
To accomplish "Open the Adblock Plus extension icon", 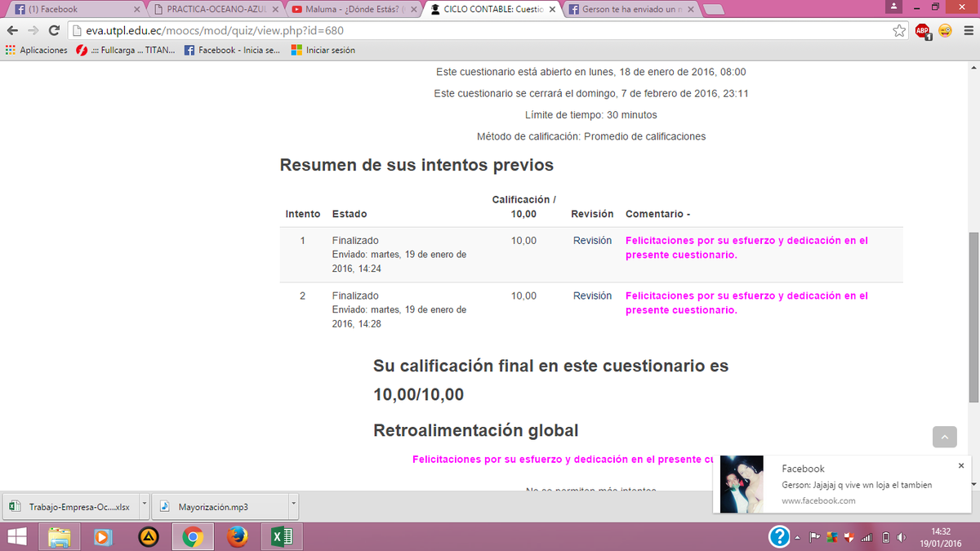I will (923, 30).
